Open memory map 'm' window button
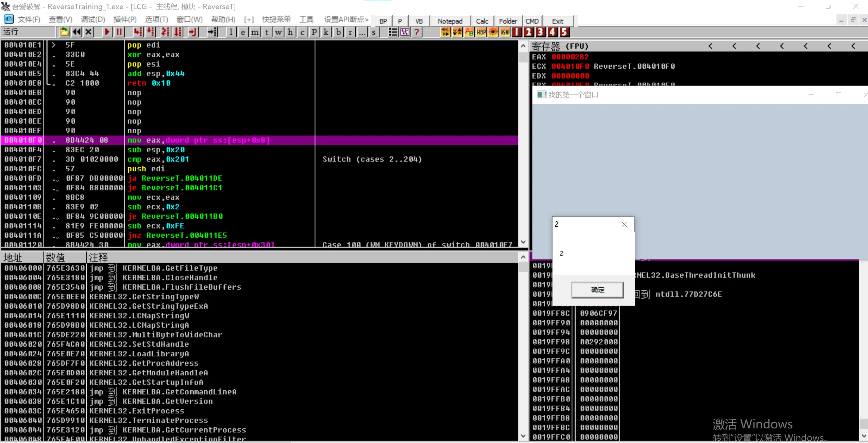This screenshot has width=868, height=443. pyautogui.click(x=255, y=32)
